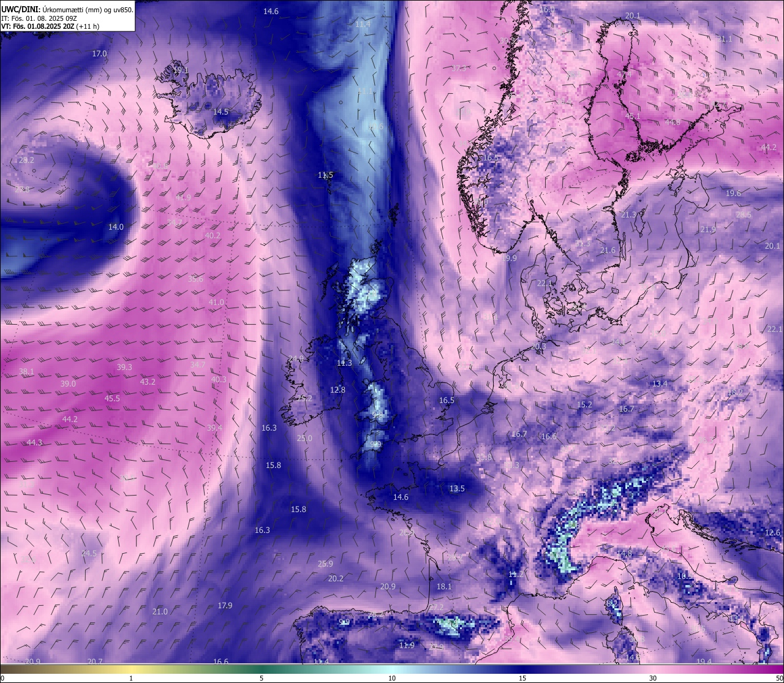Click the 44.6 value over Finland
This screenshot has width=784, height=683.
pos(673,123)
